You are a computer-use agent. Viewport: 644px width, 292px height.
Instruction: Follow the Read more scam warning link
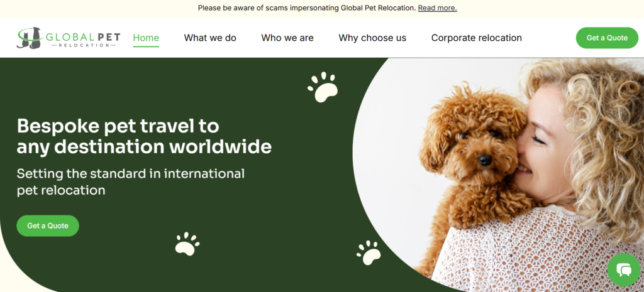pyautogui.click(x=438, y=8)
